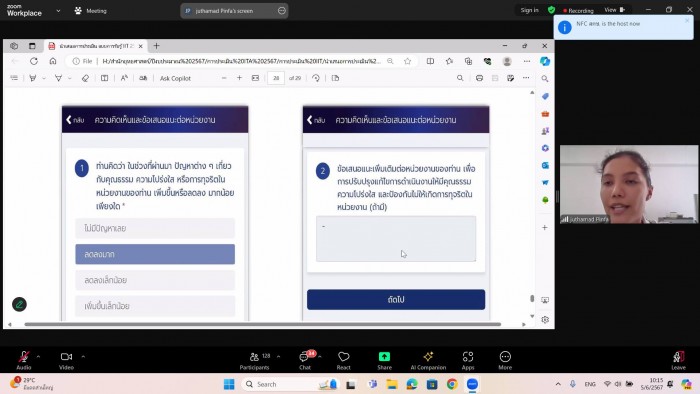Click the horizontal scrollbar of the PDF

coord(262,324)
